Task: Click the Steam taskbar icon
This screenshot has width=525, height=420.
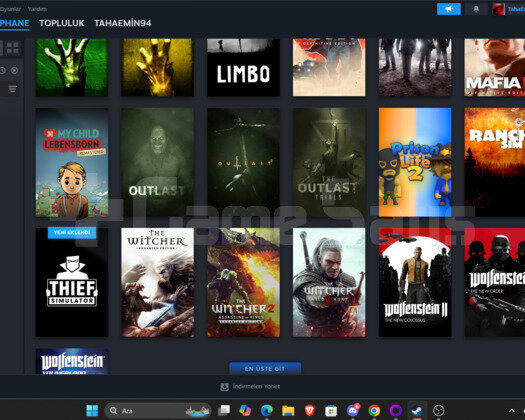Action: pos(417,411)
